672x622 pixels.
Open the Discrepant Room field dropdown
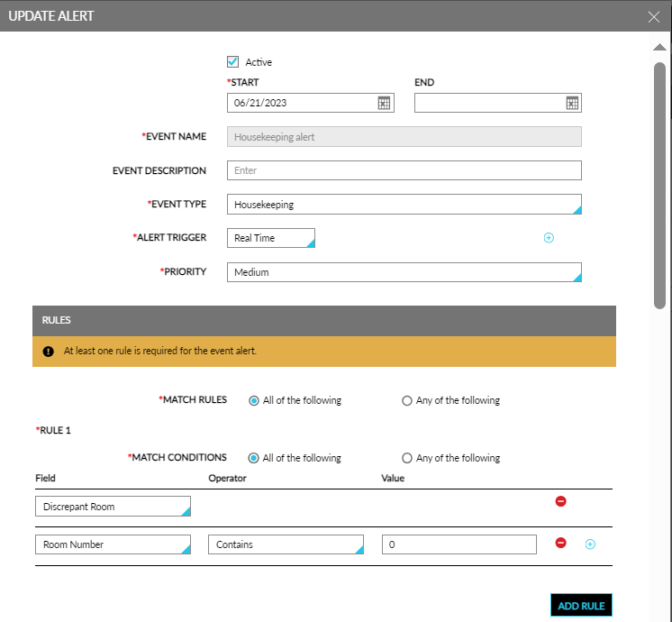tap(113, 507)
